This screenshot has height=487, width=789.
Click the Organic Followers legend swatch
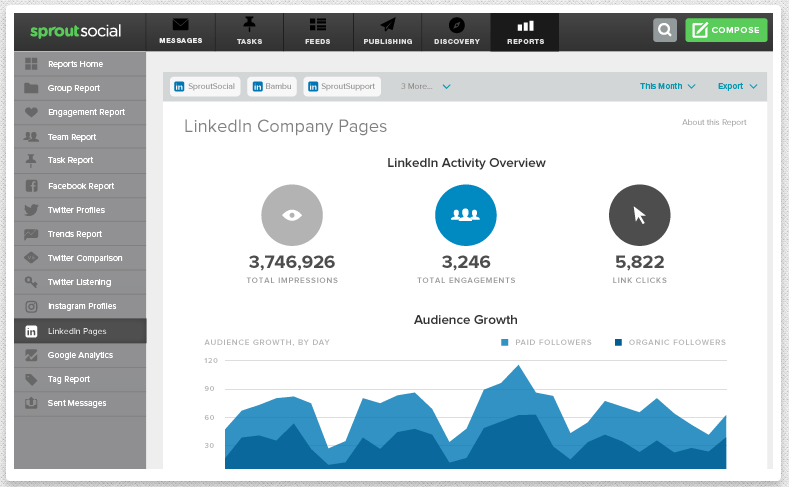tap(618, 343)
